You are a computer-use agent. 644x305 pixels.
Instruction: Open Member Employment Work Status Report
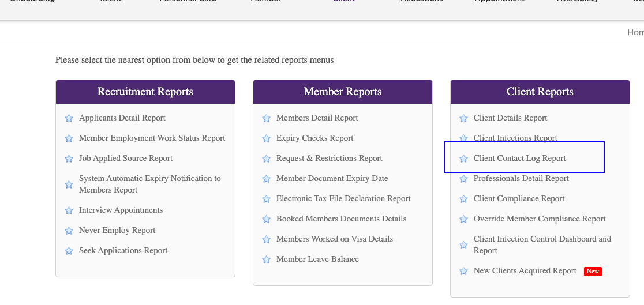click(152, 138)
